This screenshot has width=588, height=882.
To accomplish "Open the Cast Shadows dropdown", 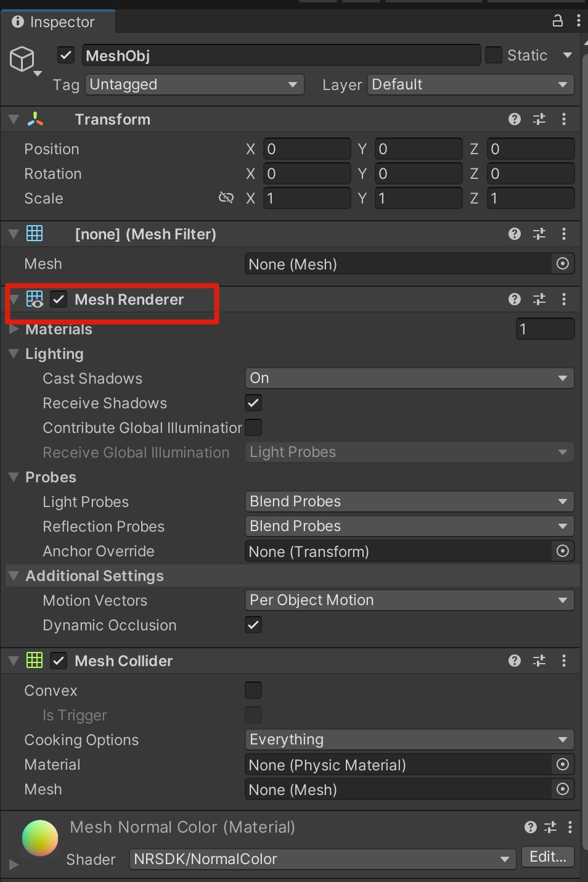I will tap(409, 378).
